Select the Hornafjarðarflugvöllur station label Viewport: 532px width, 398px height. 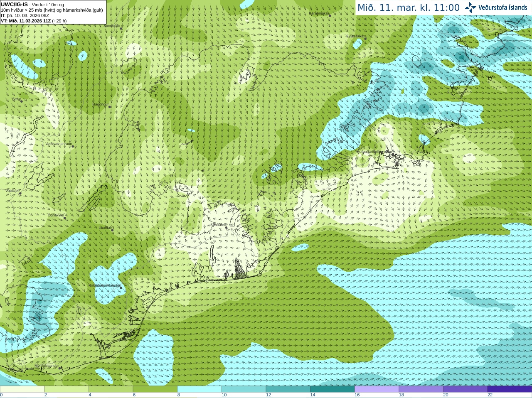374,152
